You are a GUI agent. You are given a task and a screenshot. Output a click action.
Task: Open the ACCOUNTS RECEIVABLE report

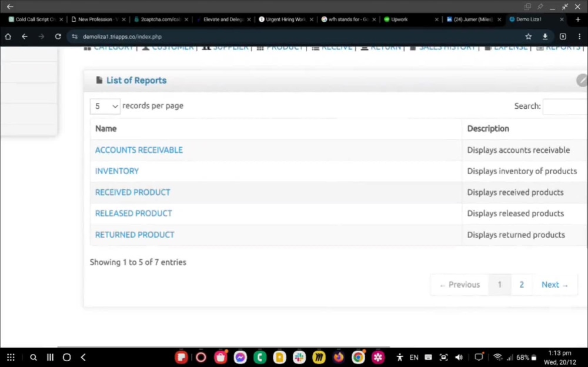coord(139,150)
